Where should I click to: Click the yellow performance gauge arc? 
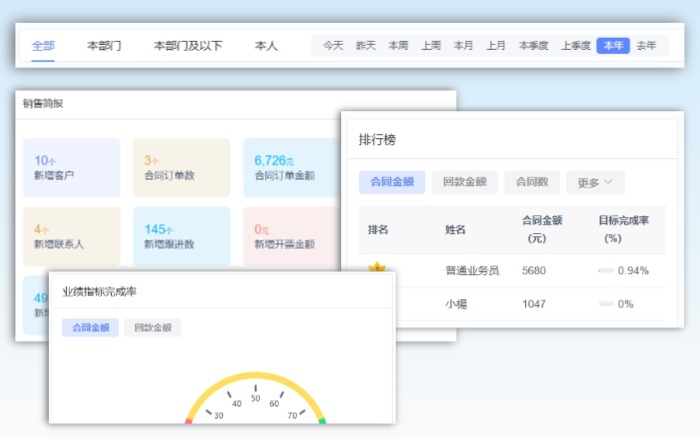[x=255, y=377]
